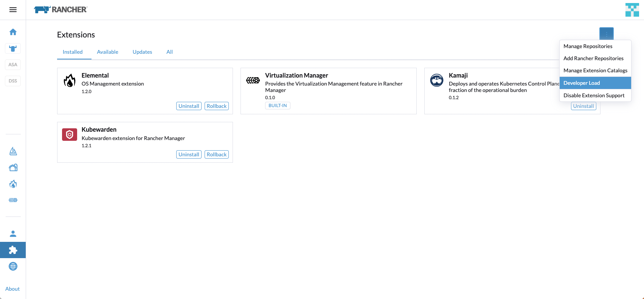Choose Developer Load from the menu

595,83
